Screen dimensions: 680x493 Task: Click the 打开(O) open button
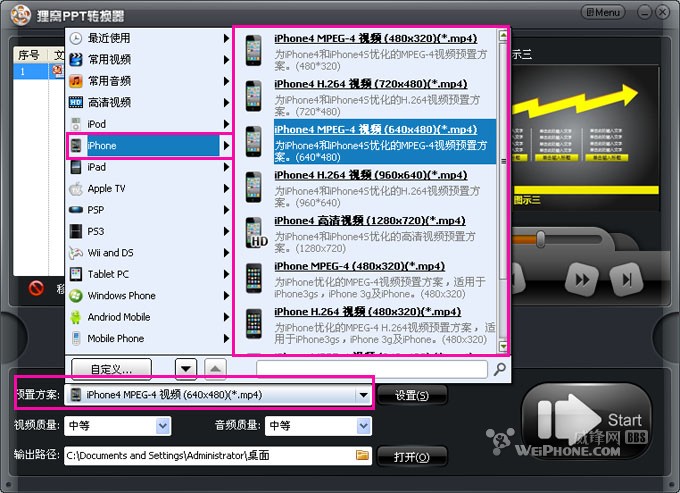click(x=412, y=457)
